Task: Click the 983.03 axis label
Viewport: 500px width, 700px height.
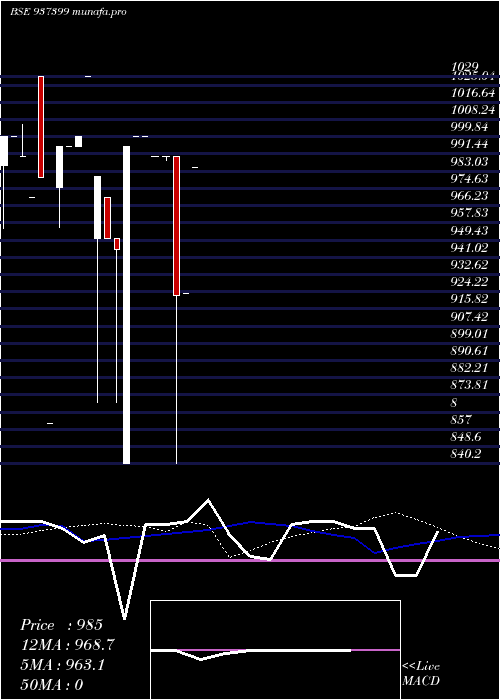Action: (x=469, y=162)
